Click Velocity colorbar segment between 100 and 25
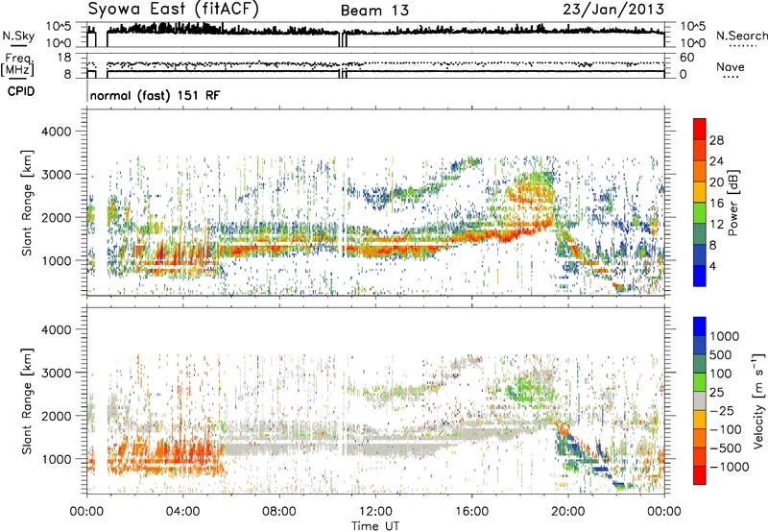The height and width of the screenshot is (532, 768). pyautogui.click(x=700, y=382)
